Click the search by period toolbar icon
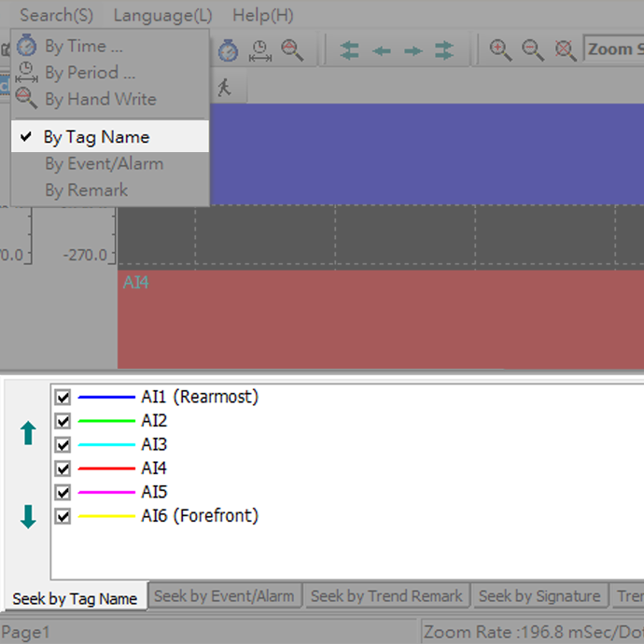 (x=260, y=50)
